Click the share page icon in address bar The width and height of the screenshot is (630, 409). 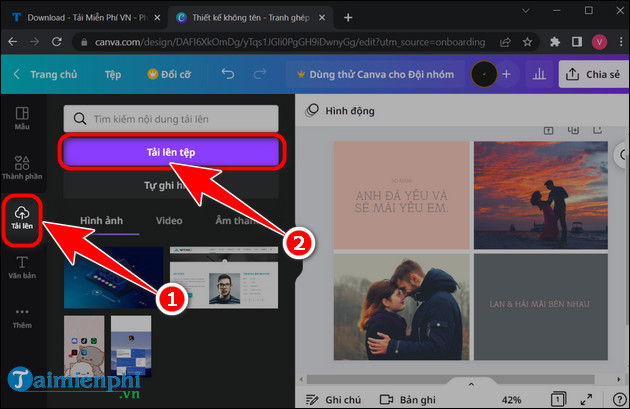[505, 42]
